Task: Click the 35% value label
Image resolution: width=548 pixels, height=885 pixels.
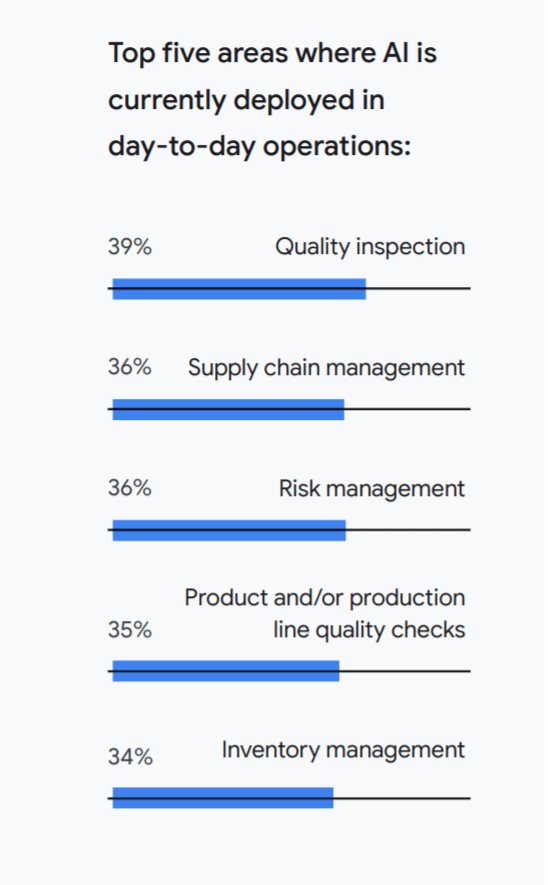Action: tap(130, 630)
